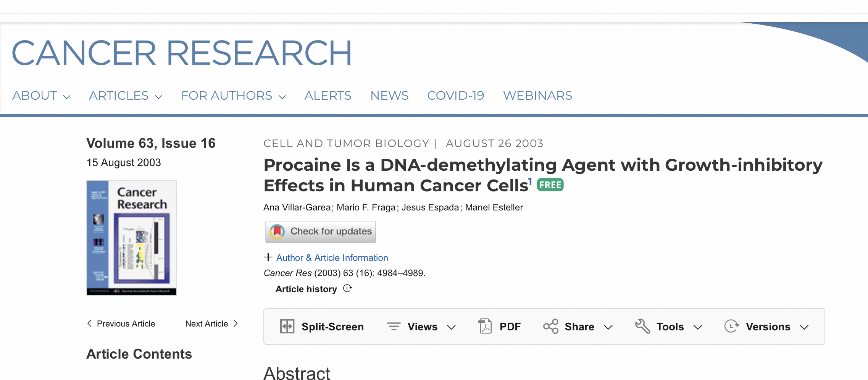The image size is (868, 380).
Task: Expand the ARTICLES navigation dropdown
Action: click(126, 96)
